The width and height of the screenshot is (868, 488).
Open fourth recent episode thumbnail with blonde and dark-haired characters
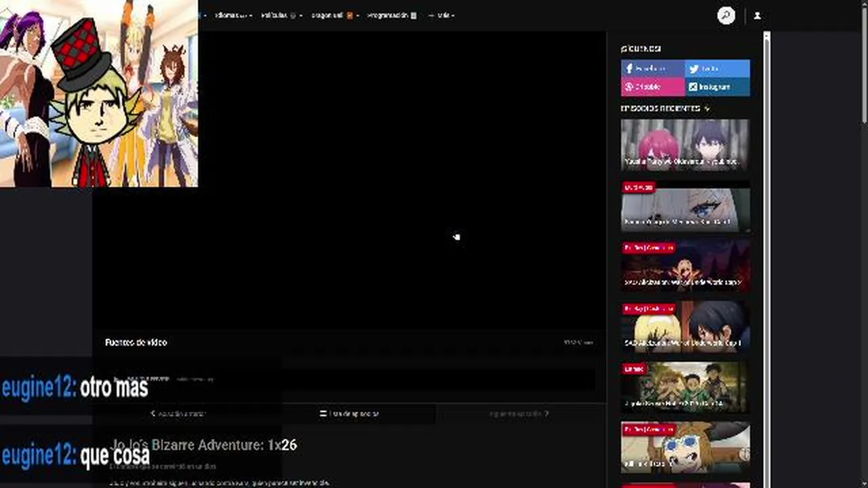point(685,327)
